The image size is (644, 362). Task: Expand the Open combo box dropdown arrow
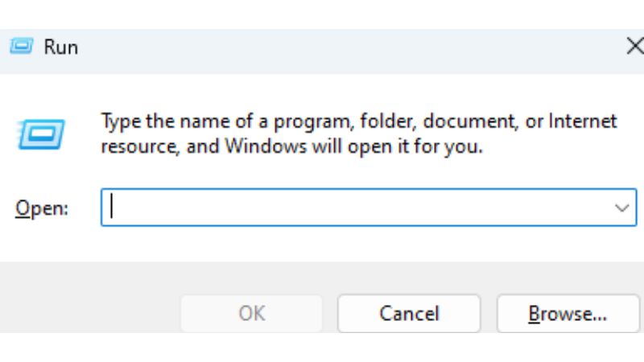[621, 208]
